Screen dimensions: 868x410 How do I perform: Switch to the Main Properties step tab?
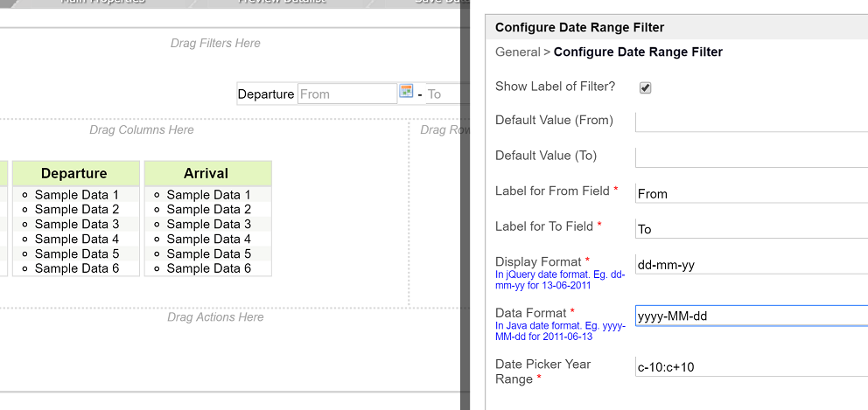pyautogui.click(x=103, y=3)
